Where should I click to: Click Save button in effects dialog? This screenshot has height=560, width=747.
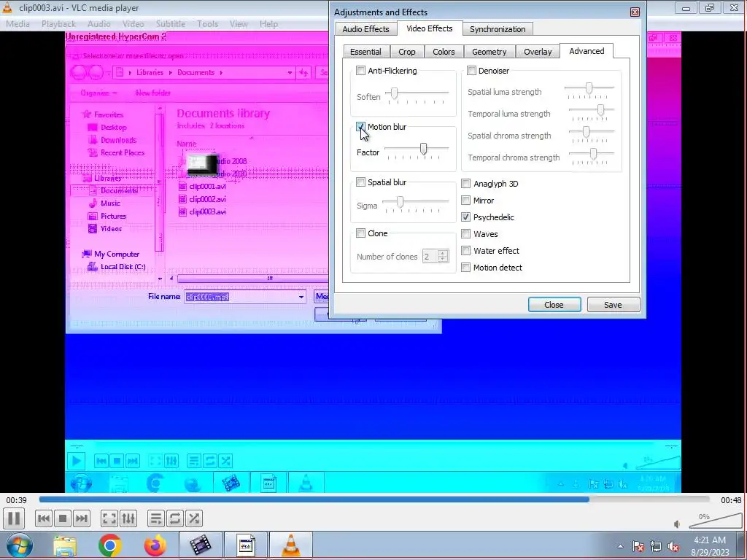[x=613, y=305]
